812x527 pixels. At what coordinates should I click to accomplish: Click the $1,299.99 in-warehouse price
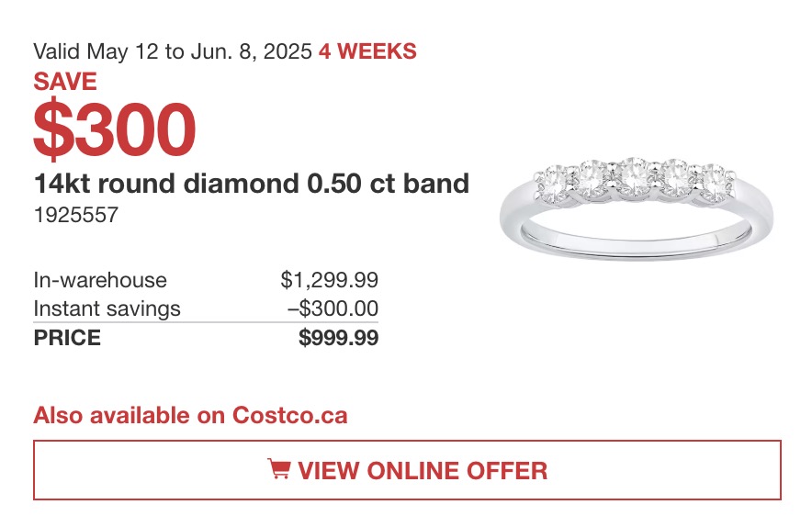(x=330, y=280)
